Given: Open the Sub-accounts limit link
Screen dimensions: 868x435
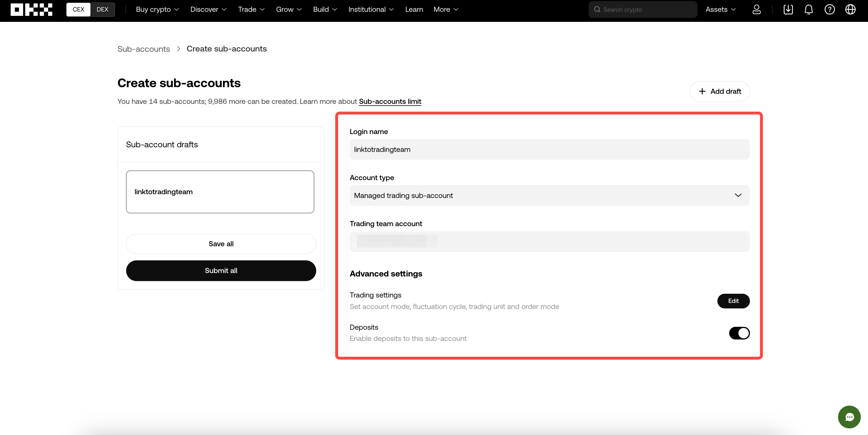Looking at the screenshot, I should click(390, 101).
